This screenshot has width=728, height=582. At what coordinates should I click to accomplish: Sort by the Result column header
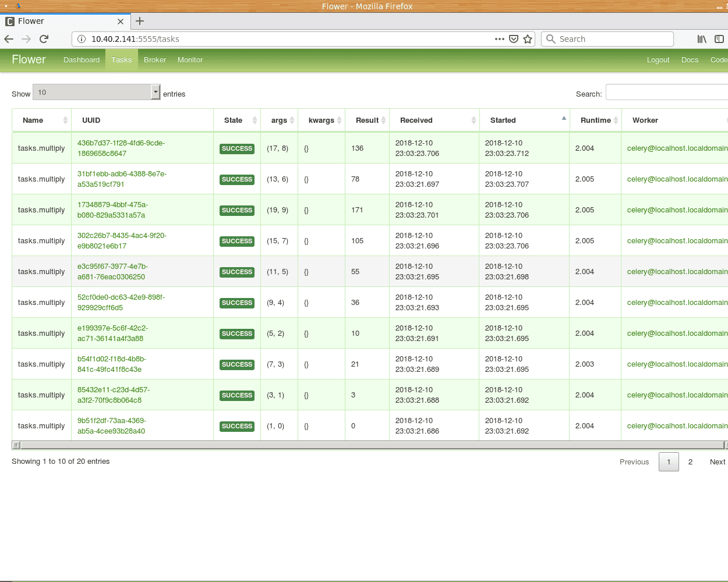[367, 120]
